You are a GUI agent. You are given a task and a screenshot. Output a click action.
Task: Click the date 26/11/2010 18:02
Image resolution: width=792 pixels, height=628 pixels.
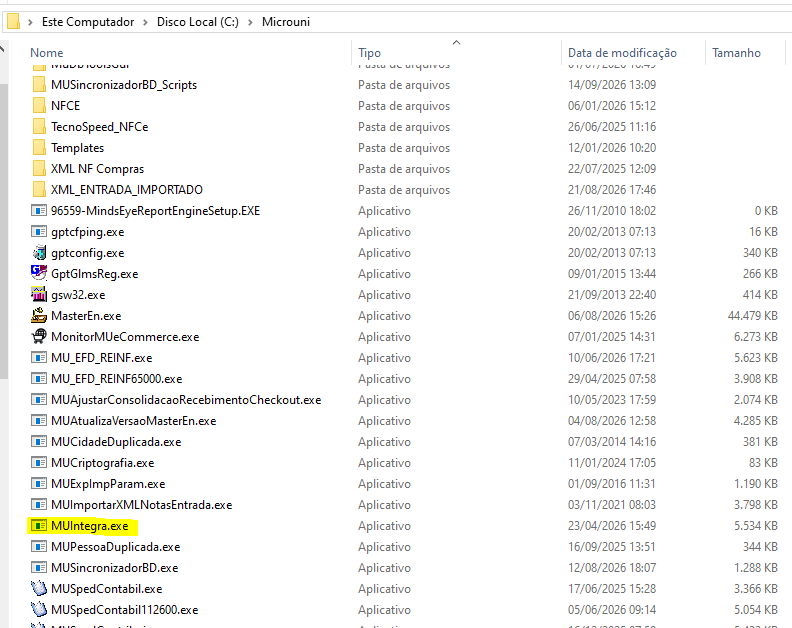click(612, 211)
